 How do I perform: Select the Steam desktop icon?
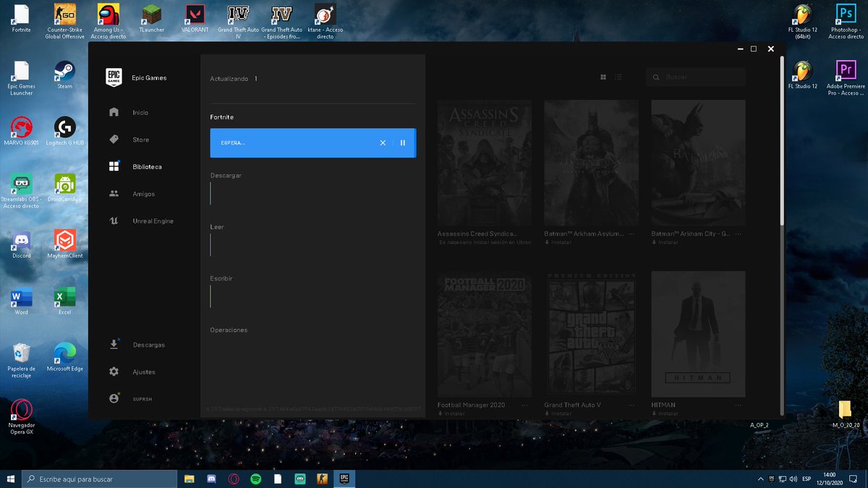tap(64, 75)
